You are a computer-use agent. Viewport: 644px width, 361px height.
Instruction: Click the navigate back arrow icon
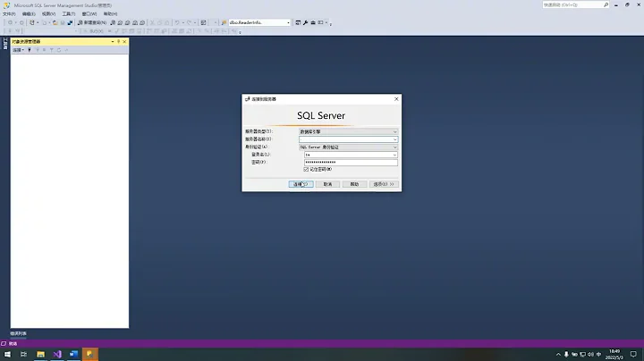pyautogui.click(x=10, y=22)
